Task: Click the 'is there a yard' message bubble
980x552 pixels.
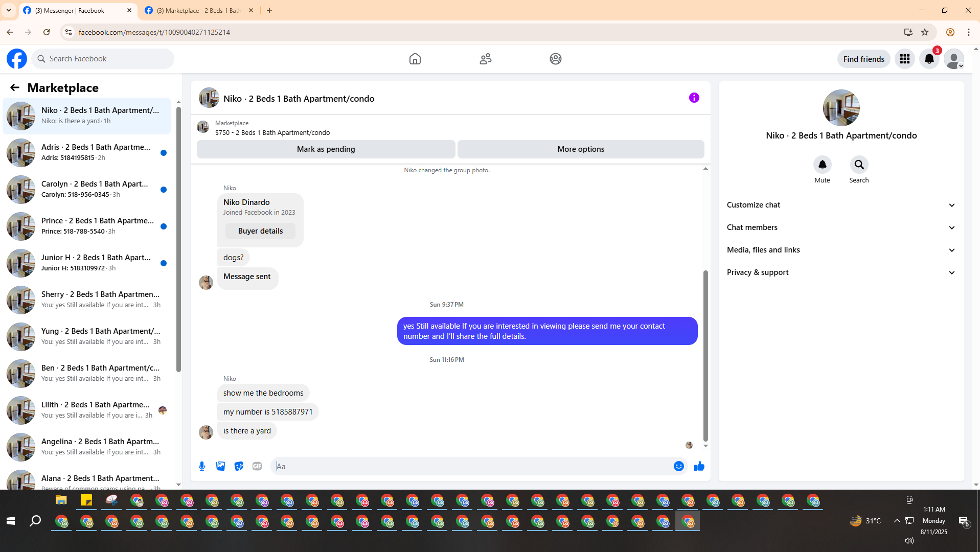Action: (x=247, y=431)
